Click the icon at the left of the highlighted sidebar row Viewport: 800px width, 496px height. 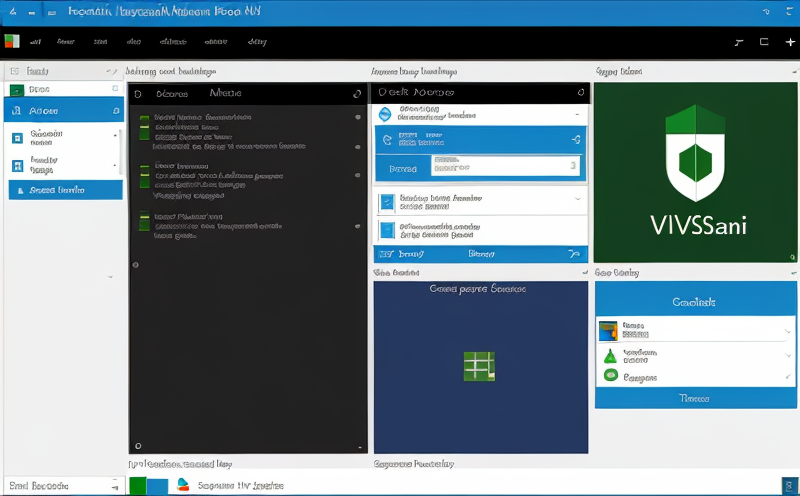pos(16,110)
